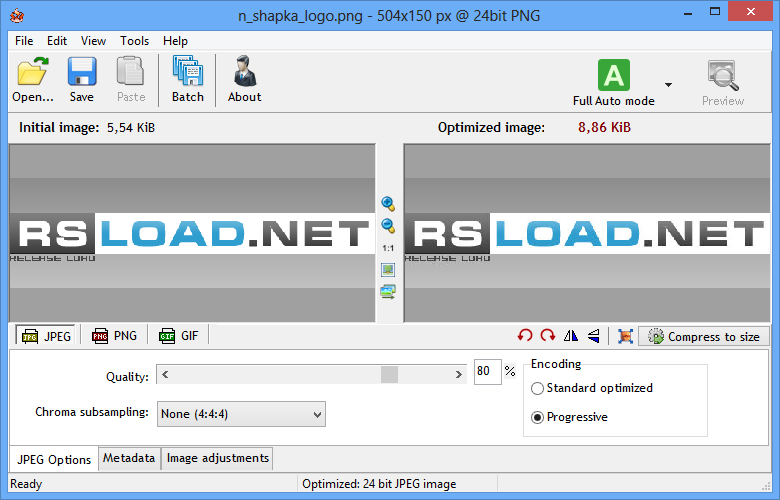Set the preview zoom to 1:1
This screenshot has width=780, height=500.
[x=388, y=247]
